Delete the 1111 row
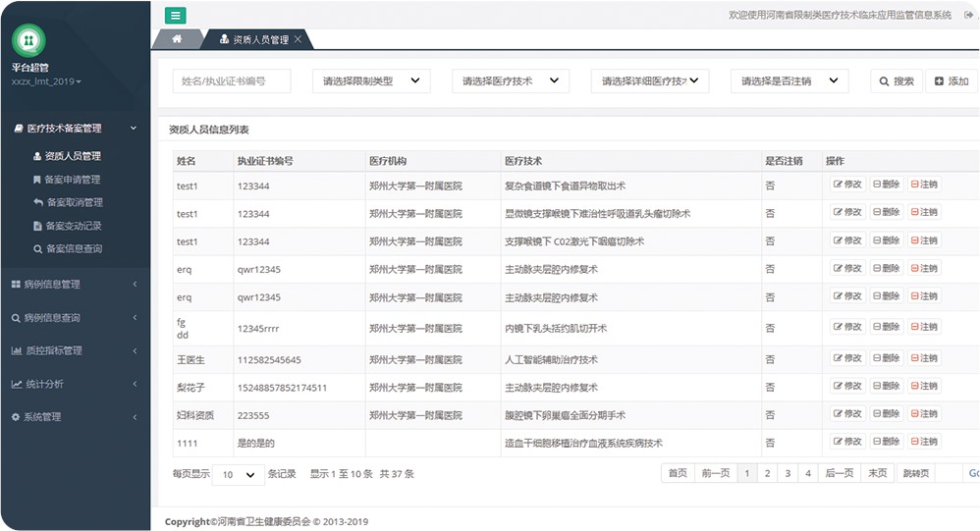The height and width of the screenshot is (531, 980). click(887, 442)
